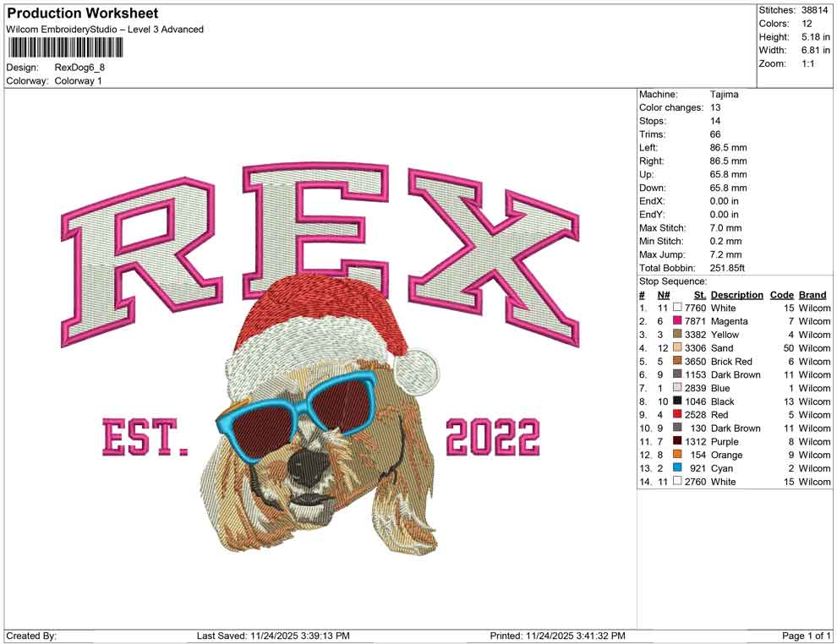Viewport: 837px width, 644px height.
Task: Click the RexDog6_8 design name
Action: pyautogui.click(x=79, y=68)
